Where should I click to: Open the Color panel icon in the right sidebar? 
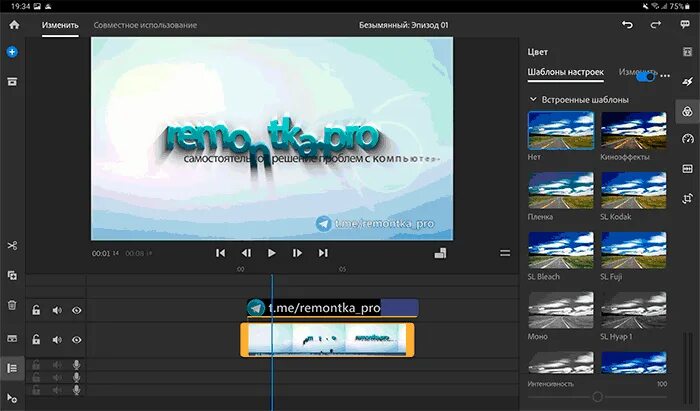tap(687, 111)
